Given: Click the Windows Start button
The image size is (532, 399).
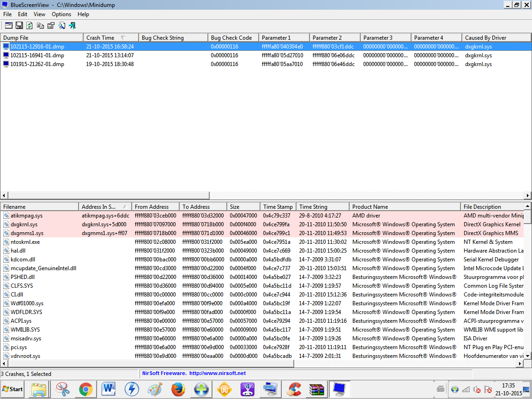Looking at the screenshot, I should coord(13,389).
